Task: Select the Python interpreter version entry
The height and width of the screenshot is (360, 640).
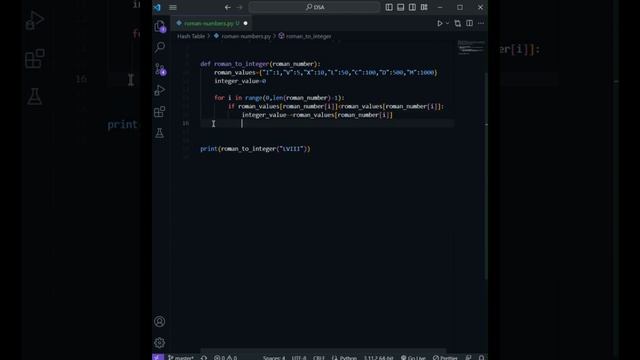Action: (x=379, y=358)
